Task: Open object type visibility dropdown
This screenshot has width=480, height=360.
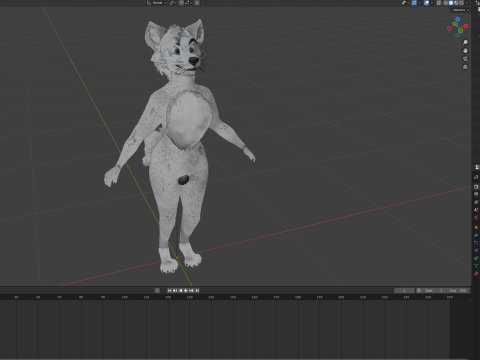Action: [405, 3]
